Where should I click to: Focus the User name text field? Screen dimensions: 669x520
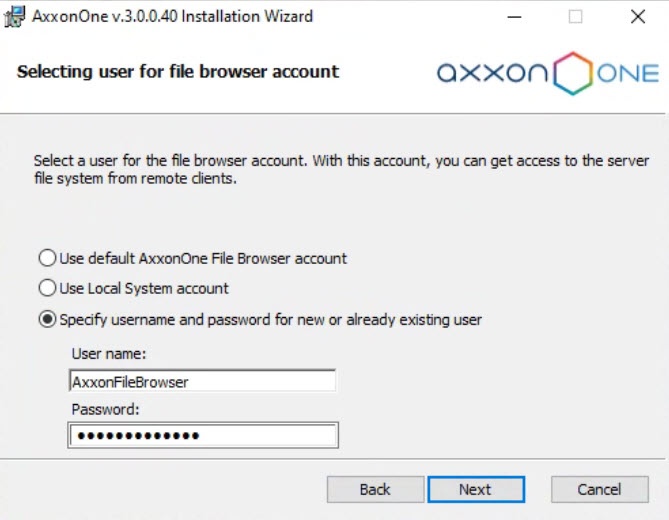point(202,381)
